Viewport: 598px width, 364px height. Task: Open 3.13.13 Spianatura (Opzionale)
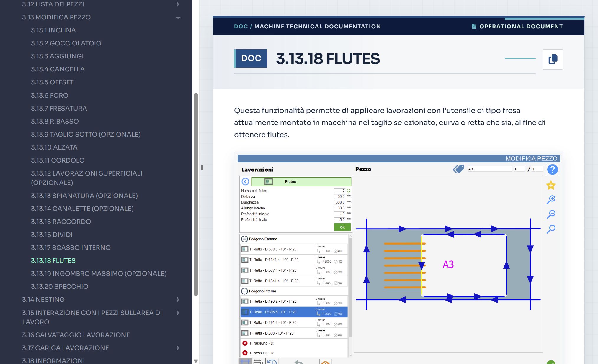coord(84,196)
